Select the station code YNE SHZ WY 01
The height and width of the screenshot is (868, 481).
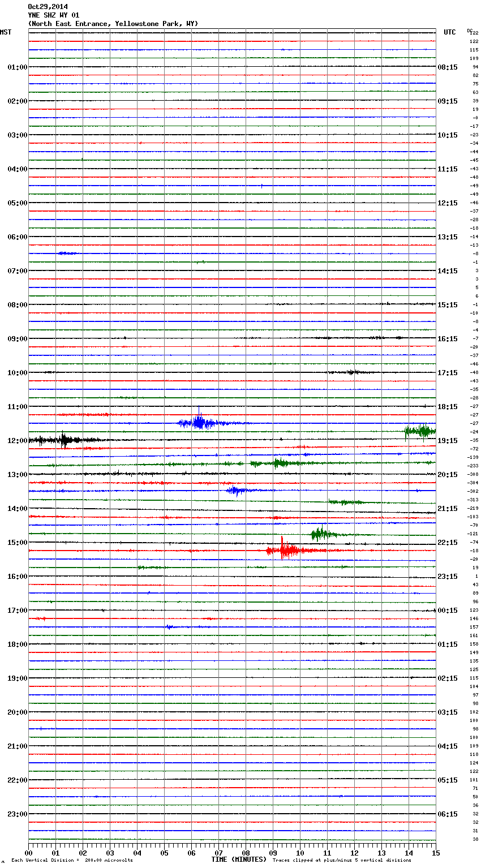click(54, 15)
